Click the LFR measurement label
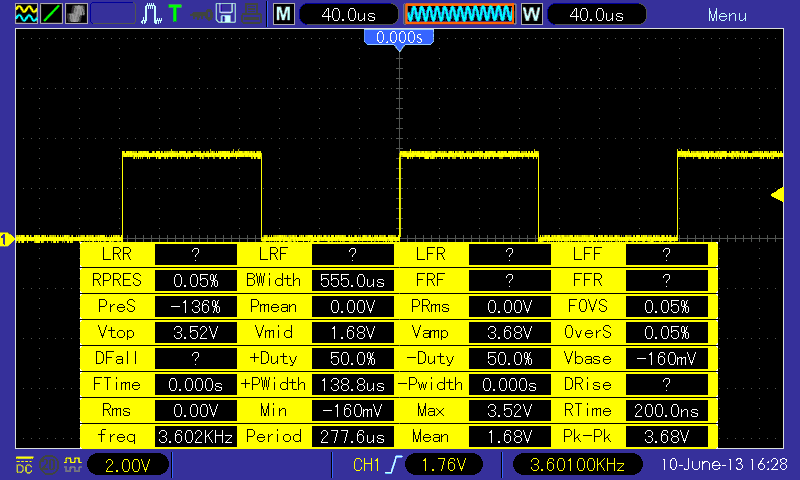800x480 pixels. pyautogui.click(x=430, y=254)
